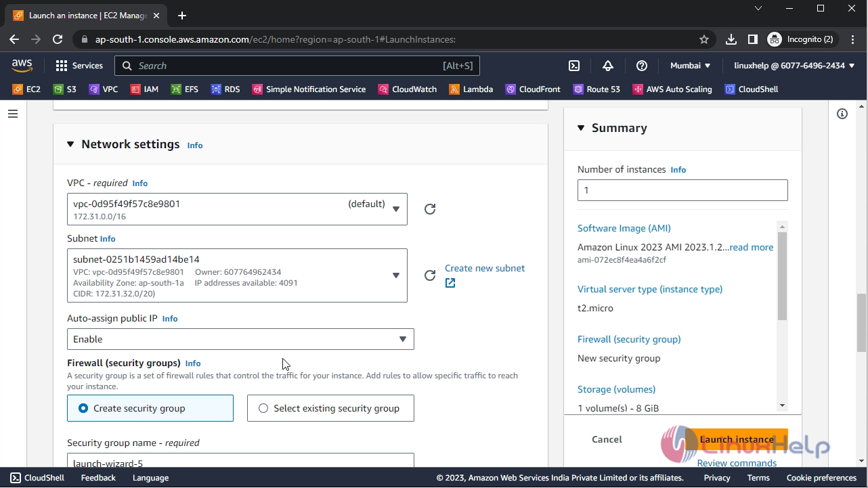
Task: Open the help question mark icon
Action: (x=642, y=66)
